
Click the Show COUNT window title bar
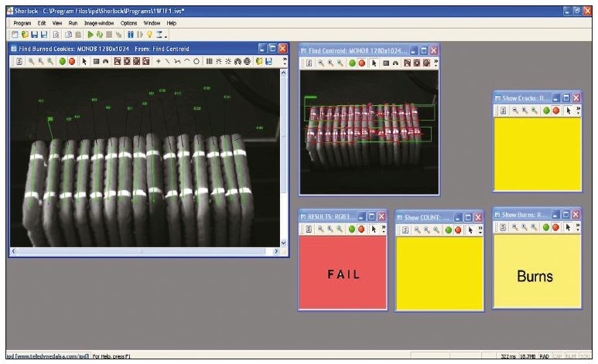[x=439, y=217]
